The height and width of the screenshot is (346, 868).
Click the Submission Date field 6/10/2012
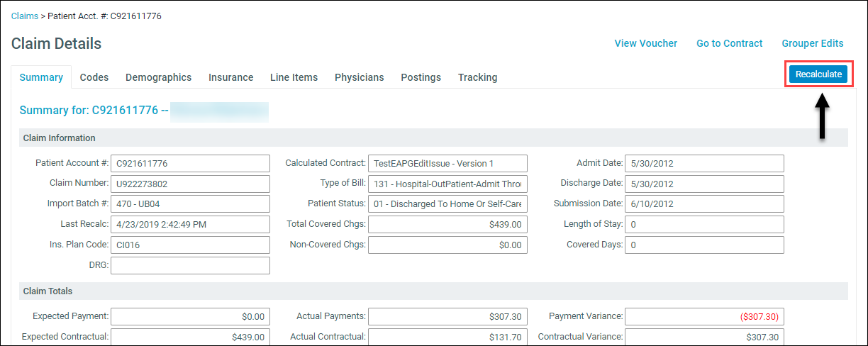pos(704,204)
